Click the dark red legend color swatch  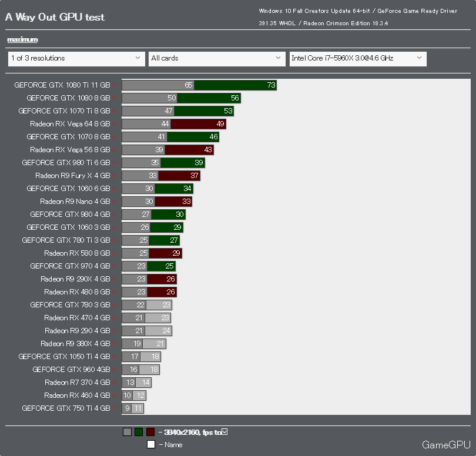[x=150, y=432]
